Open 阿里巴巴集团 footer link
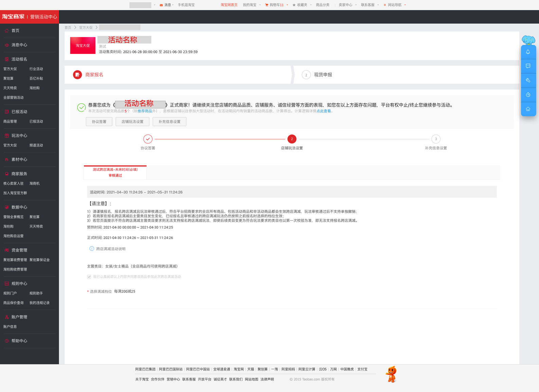This screenshot has width=539, height=392. [145, 369]
